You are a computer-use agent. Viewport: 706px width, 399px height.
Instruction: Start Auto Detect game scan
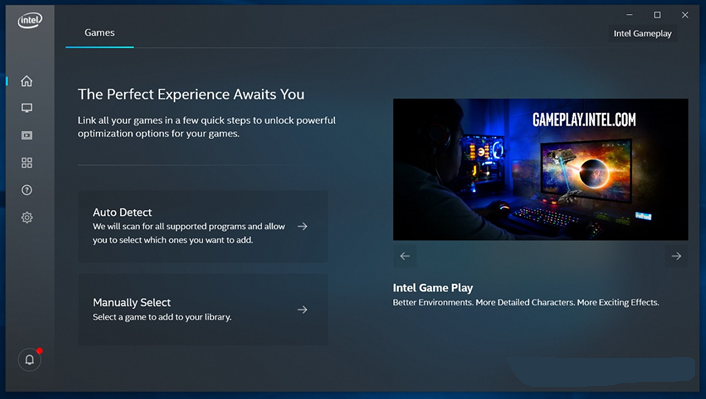[203, 226]
